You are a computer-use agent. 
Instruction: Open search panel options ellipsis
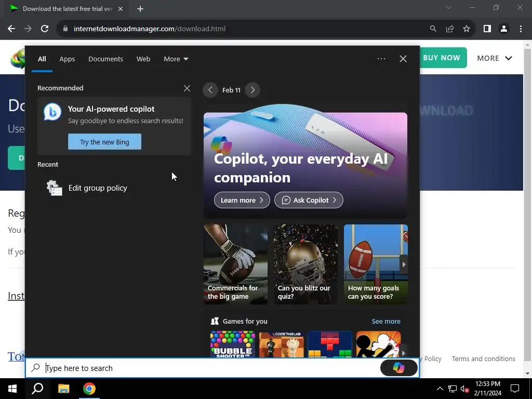click(381, 59)
